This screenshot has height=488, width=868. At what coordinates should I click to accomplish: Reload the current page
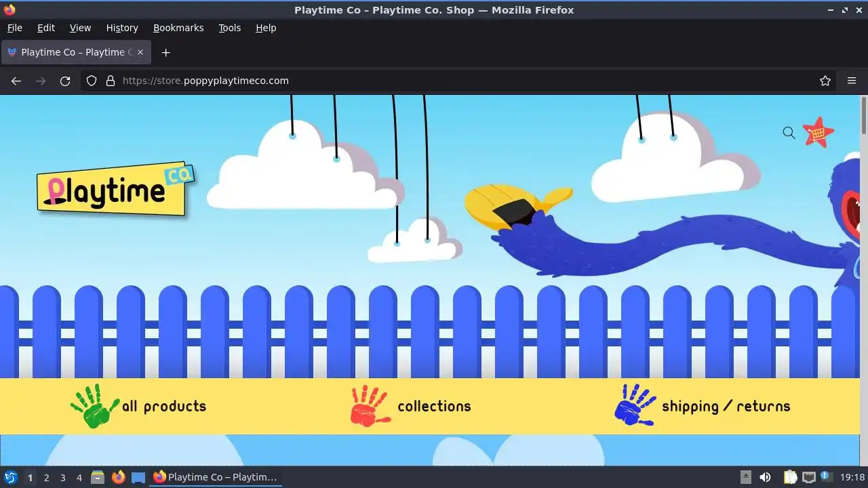[x=65, y=81]
